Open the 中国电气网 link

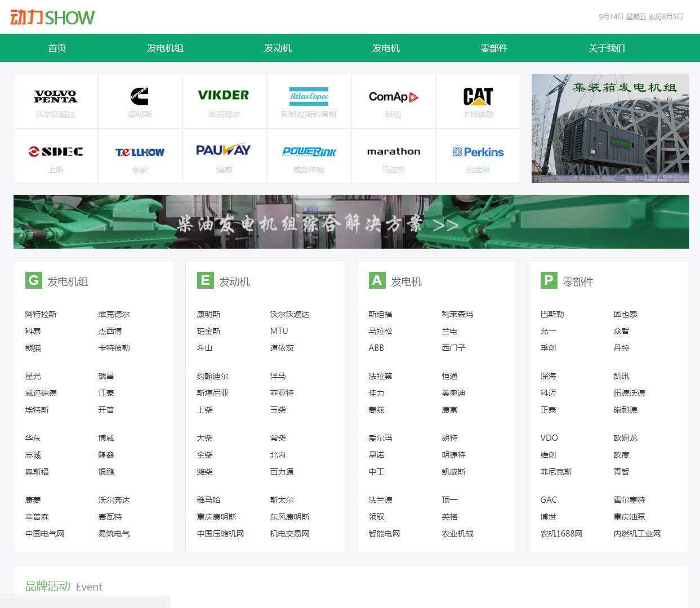click(x=45, y=534)
